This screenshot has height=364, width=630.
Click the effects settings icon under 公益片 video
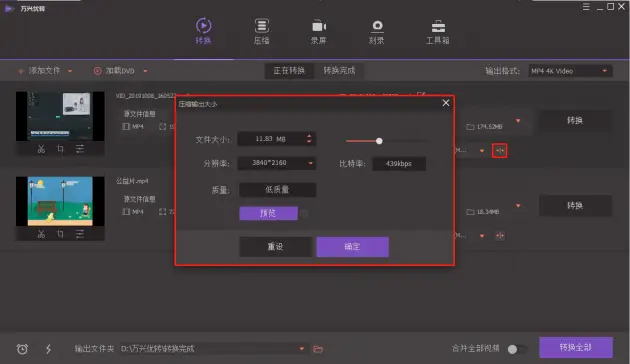click(80, 234)
